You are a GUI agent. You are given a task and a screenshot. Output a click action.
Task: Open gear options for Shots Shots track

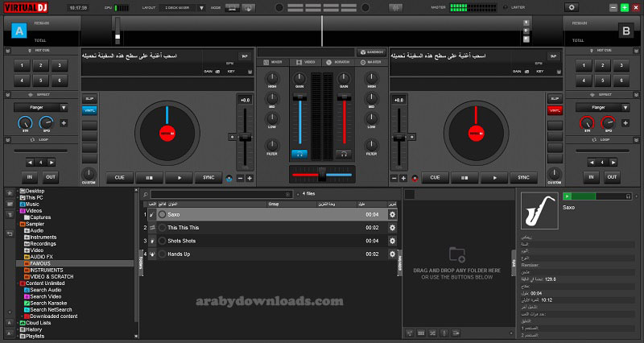(392, 241)
